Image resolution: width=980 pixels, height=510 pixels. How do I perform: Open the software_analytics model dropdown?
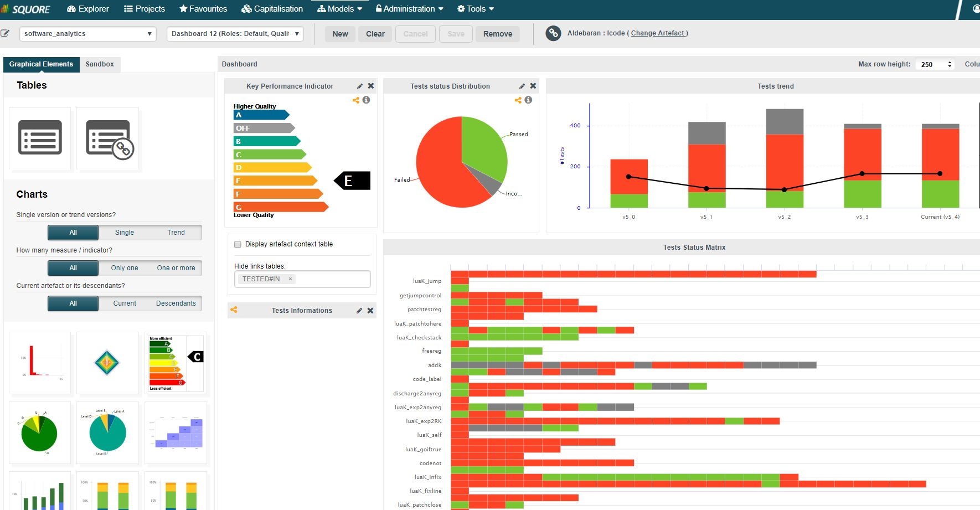coord(88,34)
